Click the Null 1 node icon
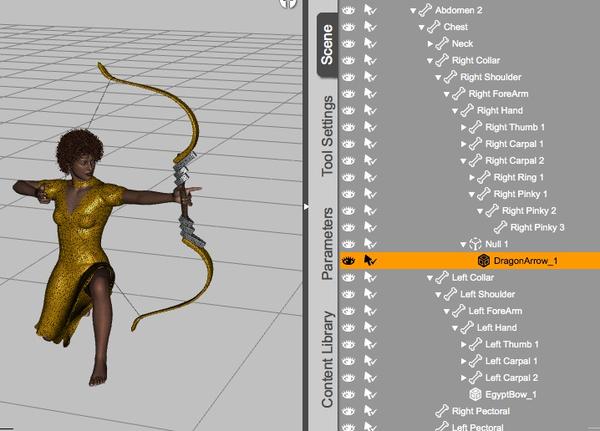 point(475,244)
